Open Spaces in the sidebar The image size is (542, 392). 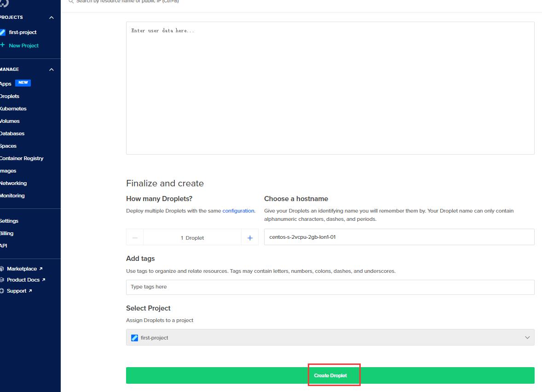(8, 146)
